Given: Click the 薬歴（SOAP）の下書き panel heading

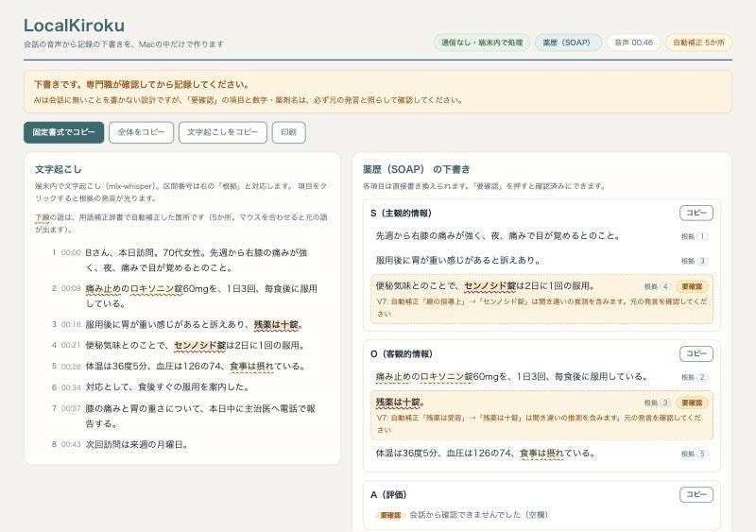Looking at the screenshot, I should pos(416,169).
